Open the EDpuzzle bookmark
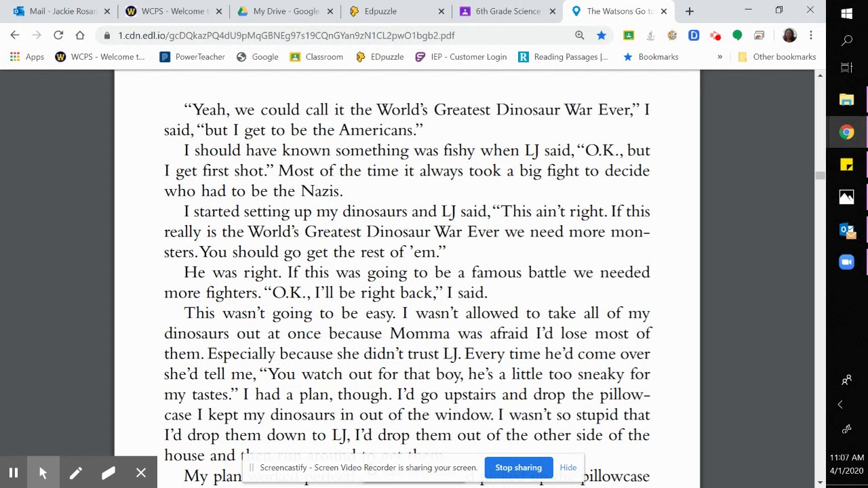Image resolution: width=868 pixels, height=488 pixels. (380, 57)
